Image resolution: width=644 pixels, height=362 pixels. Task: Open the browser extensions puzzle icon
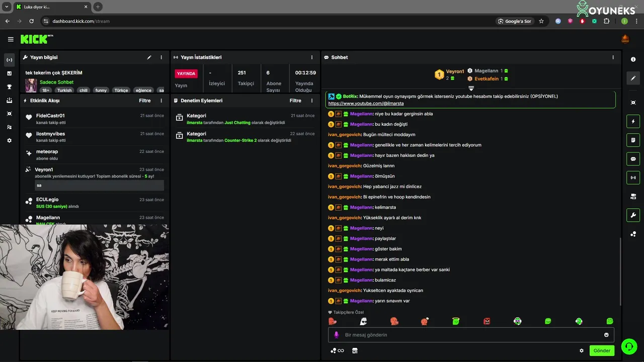(x=606, y=21)
